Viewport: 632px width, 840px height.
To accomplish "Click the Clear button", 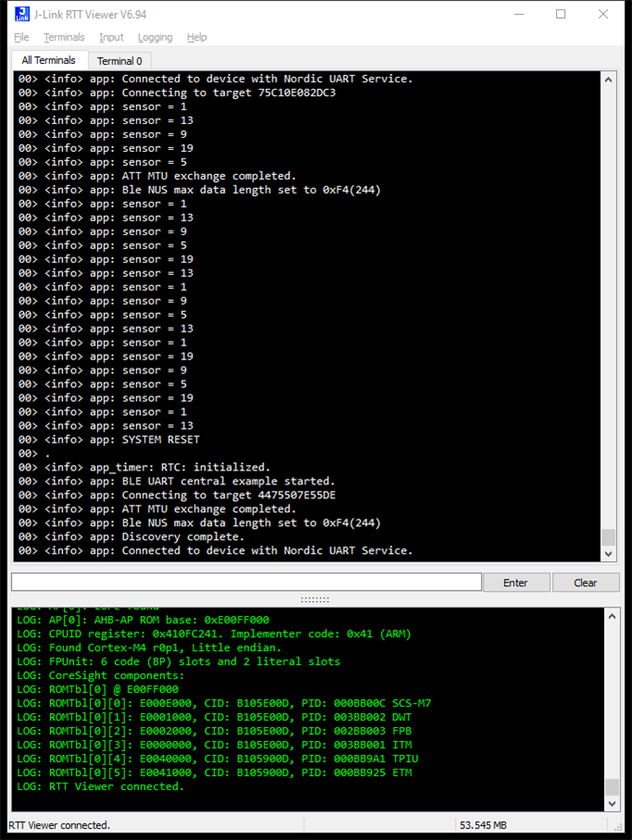I will [x=586, y=583].
